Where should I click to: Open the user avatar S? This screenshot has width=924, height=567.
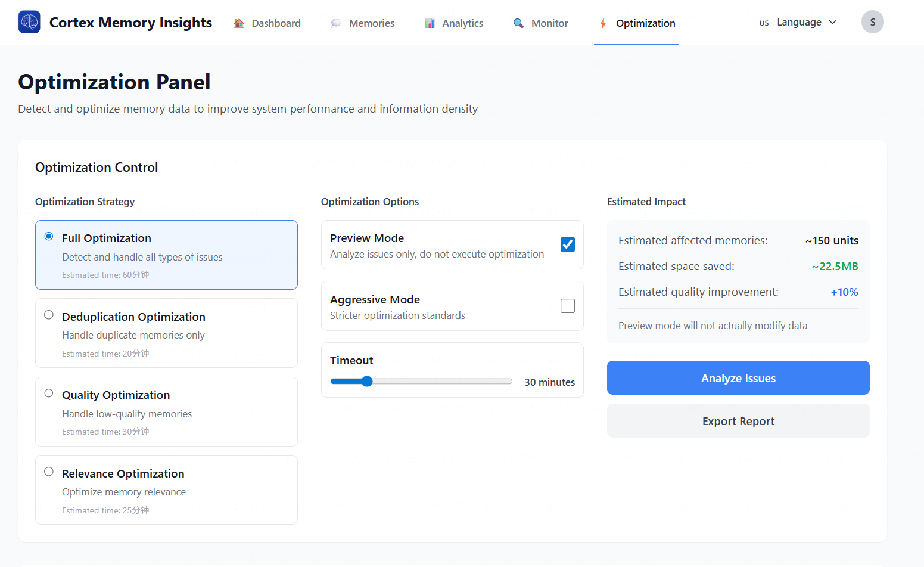tap(873, 22)
